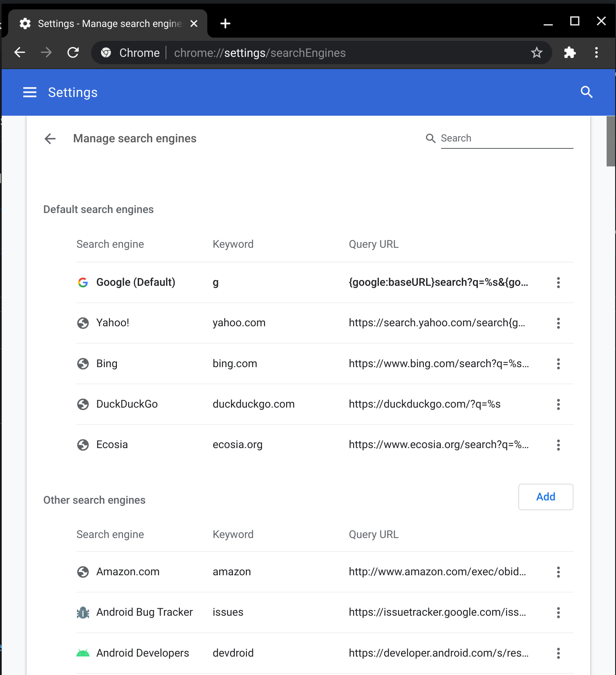616x675 pixels.
Task: Click the keyword 'issues'
Action: coord(228,612)
